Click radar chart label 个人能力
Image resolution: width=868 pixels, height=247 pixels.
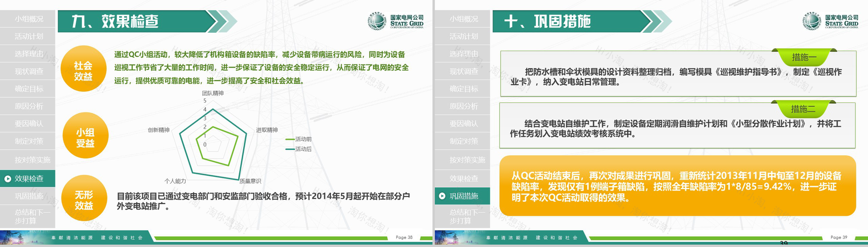click(x=175, y=181)
